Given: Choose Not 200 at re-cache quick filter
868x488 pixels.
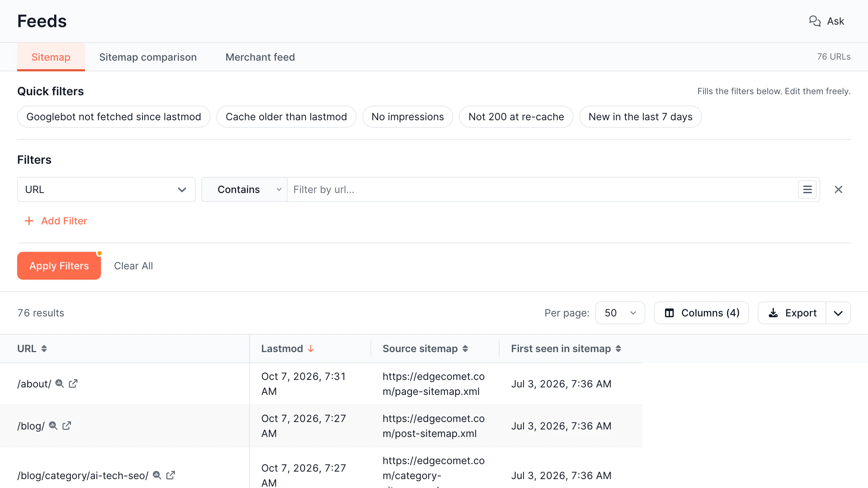Looking at the screenshot, I should tap(516, 117).
